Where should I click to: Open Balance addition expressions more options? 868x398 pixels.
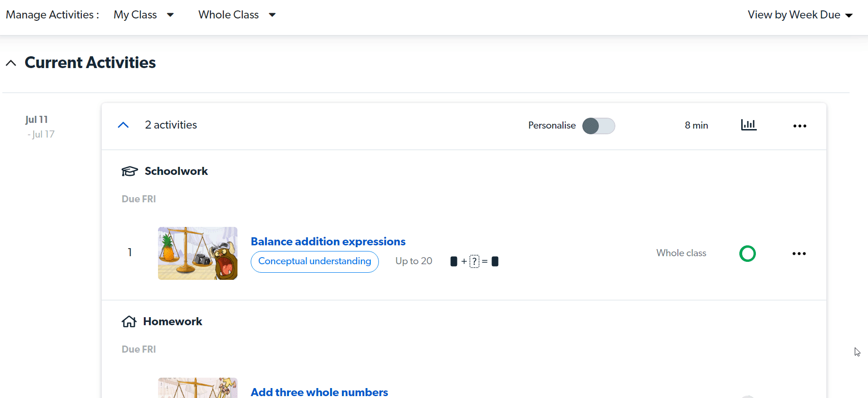tap(799, 254)
